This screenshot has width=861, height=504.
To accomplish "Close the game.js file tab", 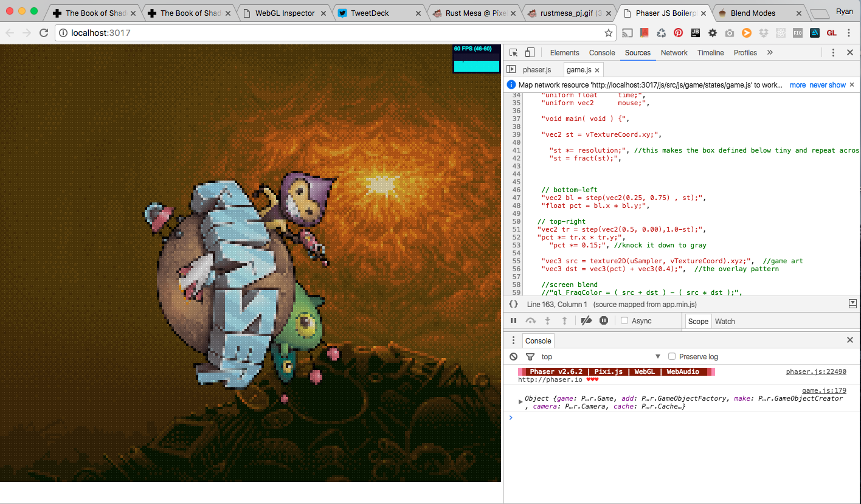I will [597, 71].
